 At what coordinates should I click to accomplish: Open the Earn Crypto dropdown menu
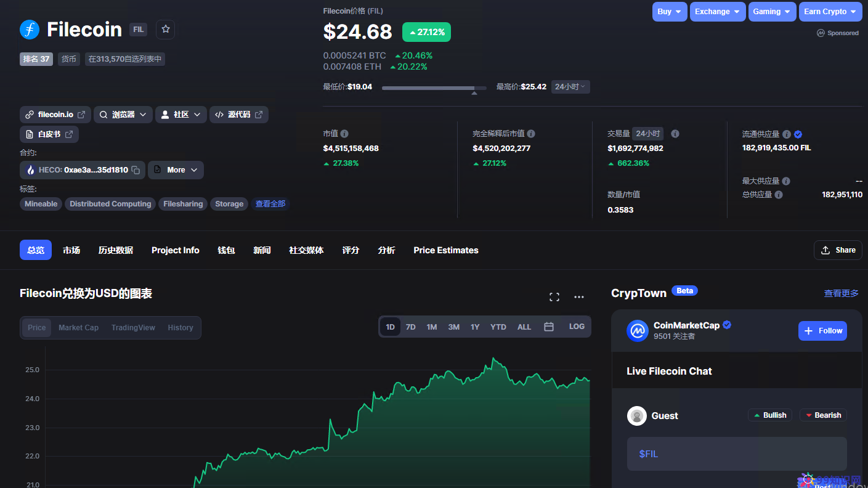pyautogui.click(x=830, y=12)
